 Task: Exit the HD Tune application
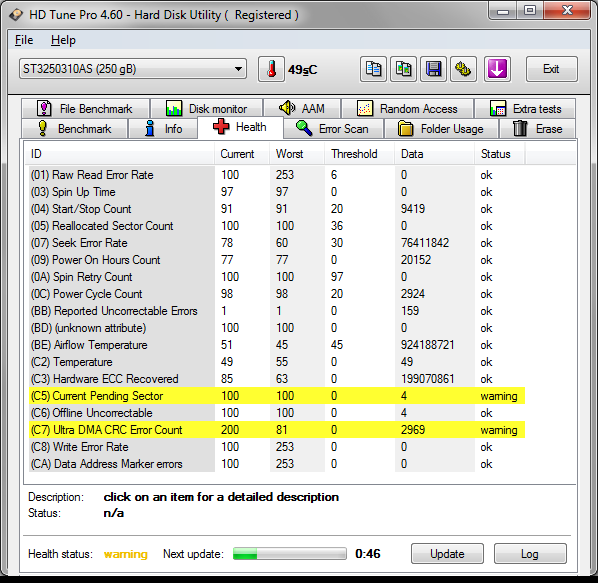tap(551, 69)
